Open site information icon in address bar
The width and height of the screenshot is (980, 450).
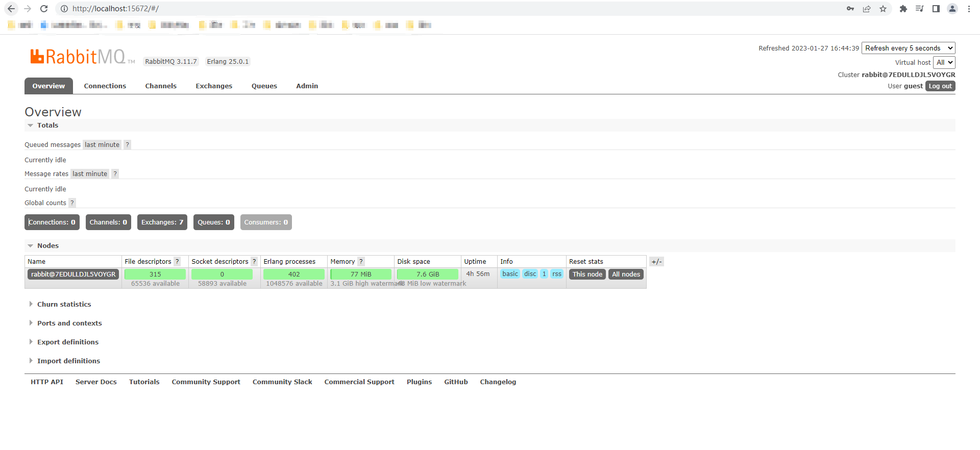[64, 9]
